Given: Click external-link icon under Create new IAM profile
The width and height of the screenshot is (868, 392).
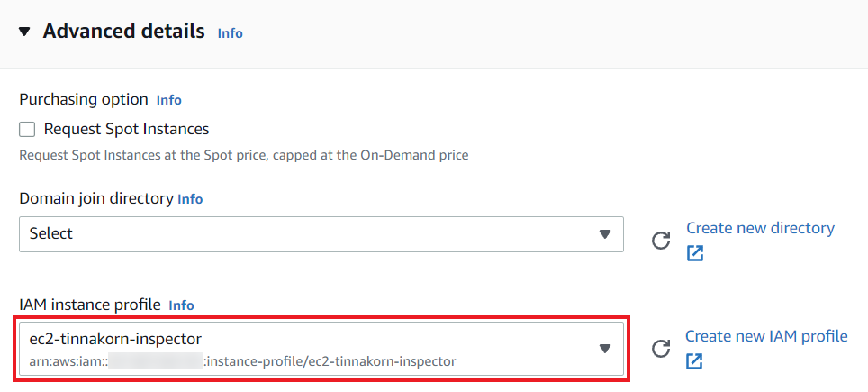Looking at the screenshot, I should 693,361.
